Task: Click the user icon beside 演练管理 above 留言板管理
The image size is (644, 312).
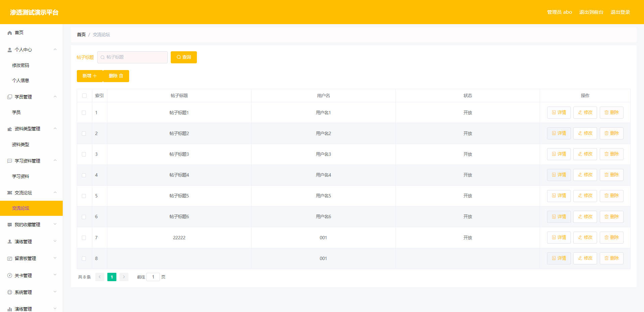Action: pyautogui.click(x=10, y=242)
